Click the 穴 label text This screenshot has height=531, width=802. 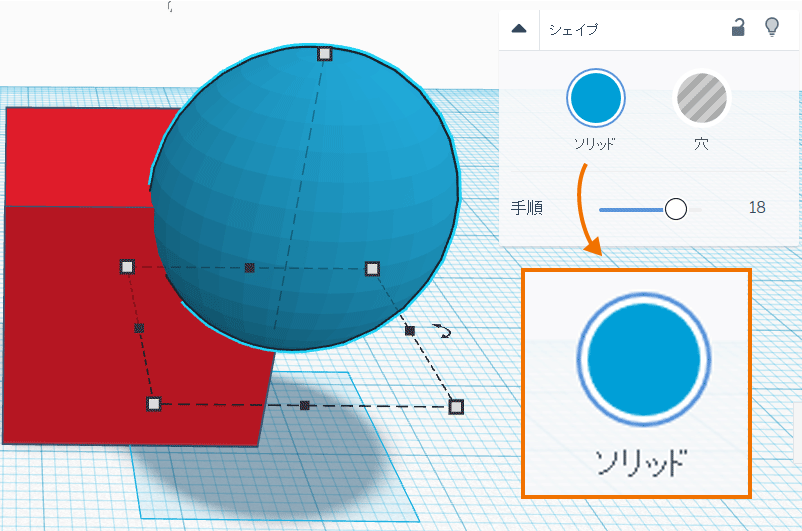coord(701,144)
